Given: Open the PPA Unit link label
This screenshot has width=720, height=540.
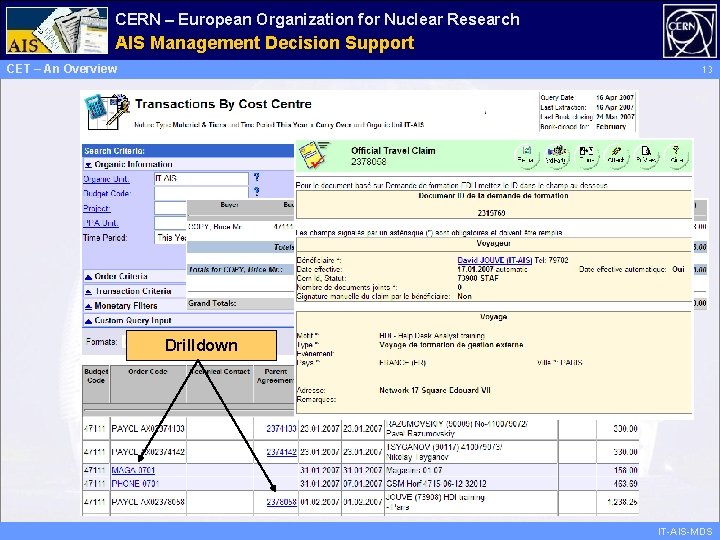Looking at the screenshot, I should click(x=101, y=223).
